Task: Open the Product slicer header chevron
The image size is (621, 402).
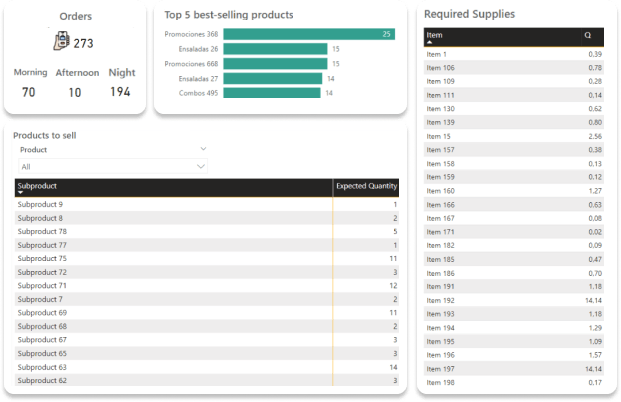Action: pos(203,149)
